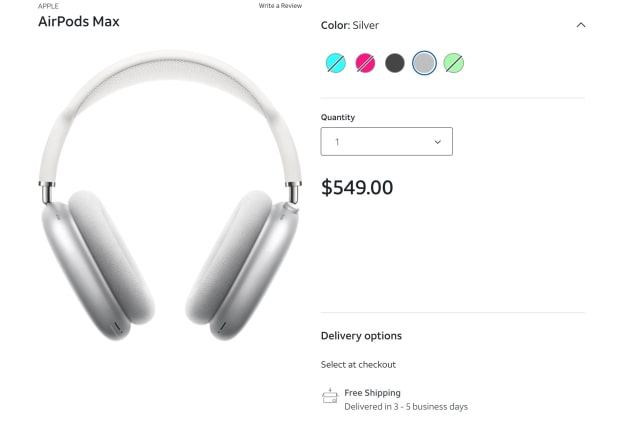Click the Select at checkout text
The width and height of the screenshot is (640, 426).
coord(358,365)
